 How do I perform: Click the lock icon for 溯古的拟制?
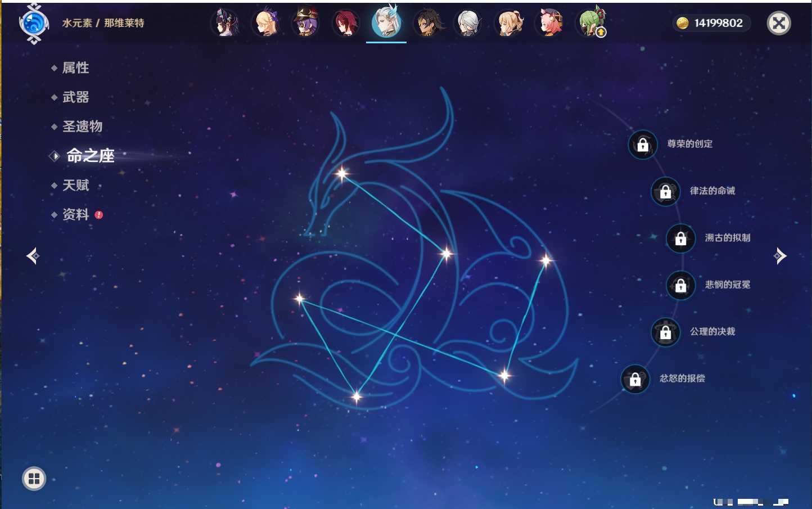681,238
